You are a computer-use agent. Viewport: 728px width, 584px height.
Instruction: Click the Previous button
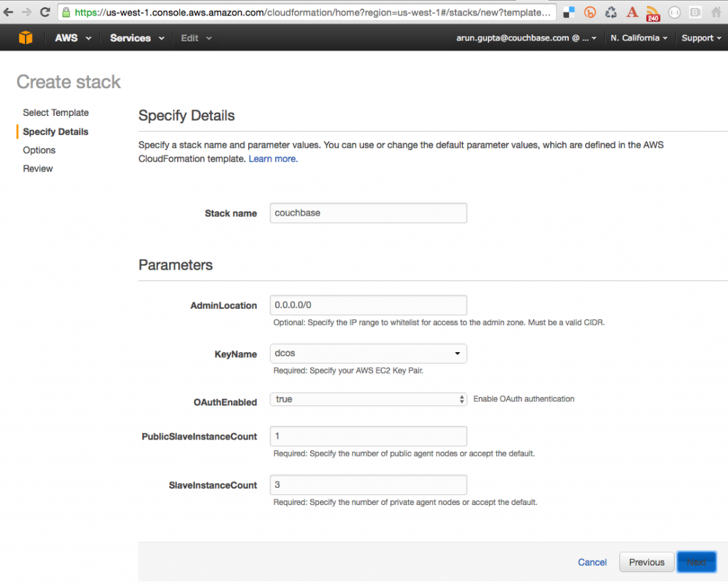(x=646, y=562)
